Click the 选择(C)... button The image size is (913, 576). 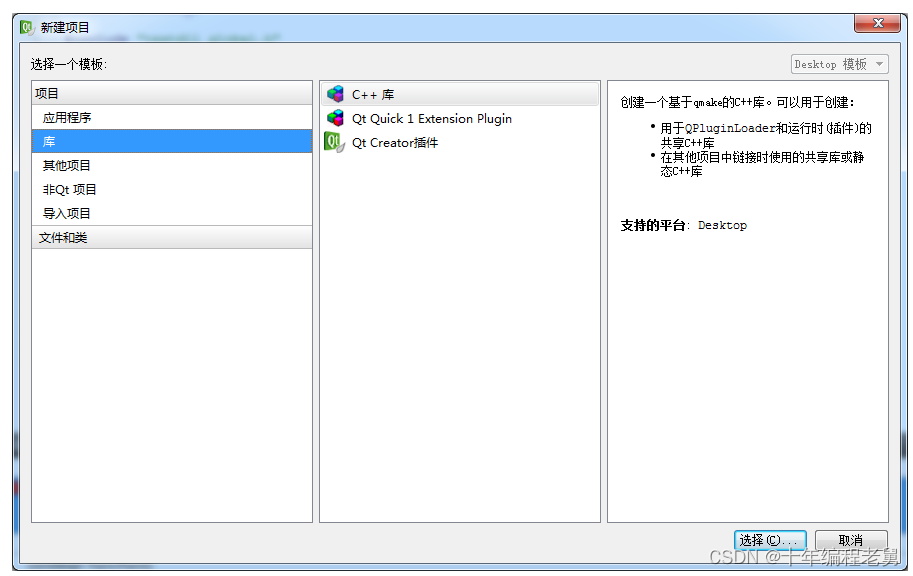click(770, 539)
